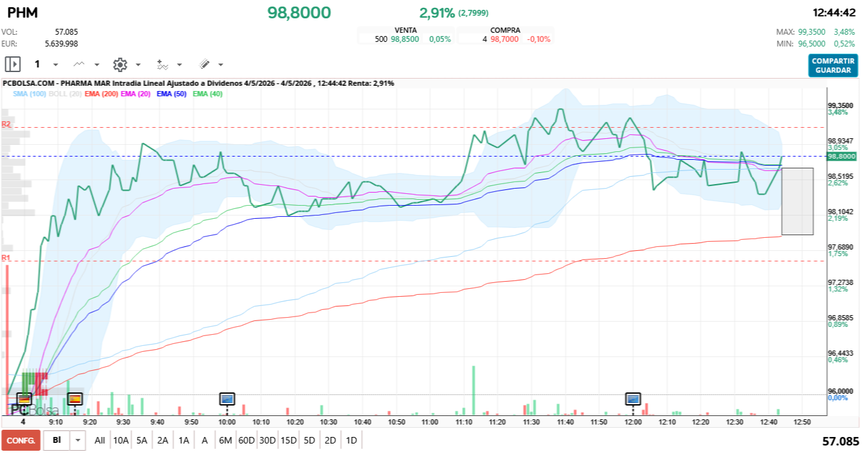
Task: Expand the indicators dropdown arrow
Action: pyautogui.click(x=179, y=65)
